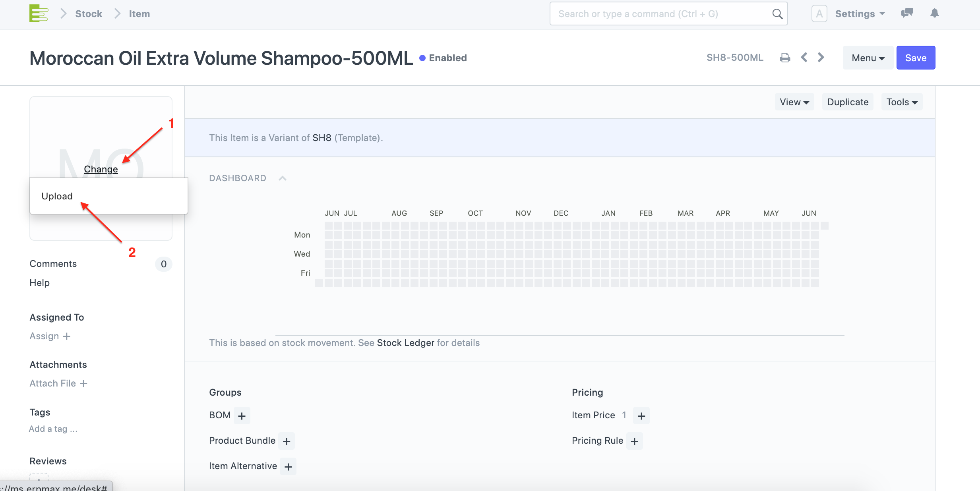Click the Pricing Rule link

click(x=598, y=441)
